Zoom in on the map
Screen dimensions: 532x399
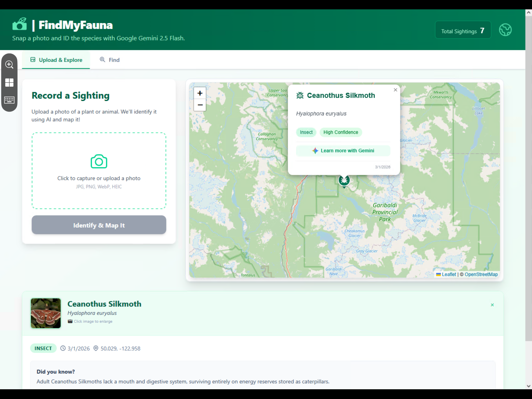(x=200, y=93)
